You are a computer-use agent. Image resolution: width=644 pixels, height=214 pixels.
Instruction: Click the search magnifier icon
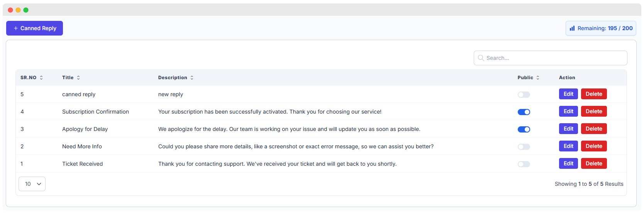[481, 58]
